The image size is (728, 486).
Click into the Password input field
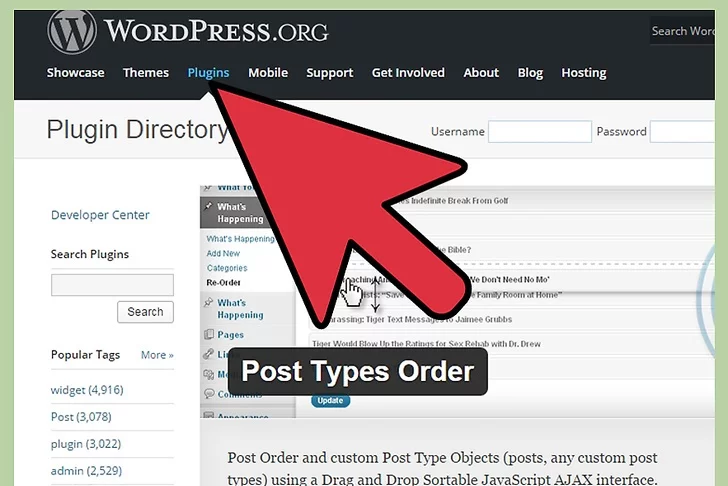point(690,132)
